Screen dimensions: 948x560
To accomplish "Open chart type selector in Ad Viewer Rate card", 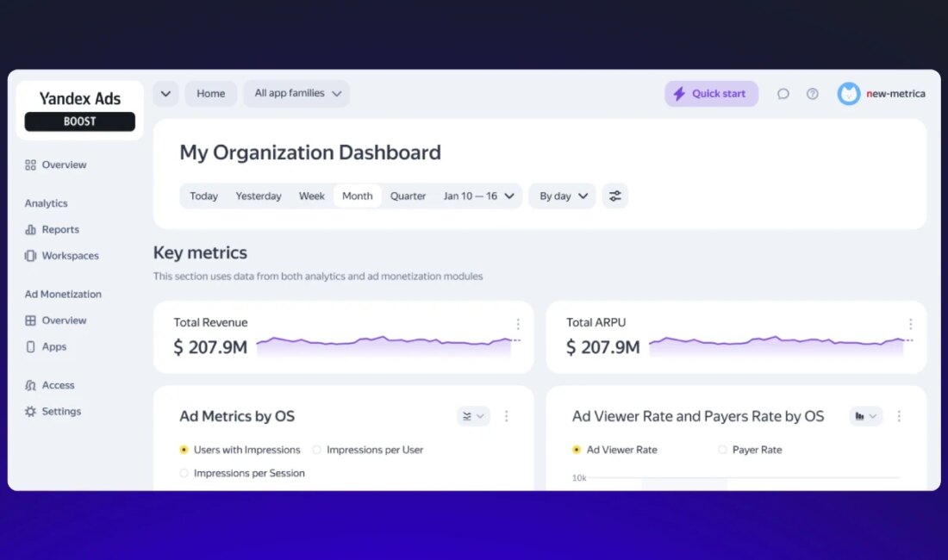I will click(865, 416).
